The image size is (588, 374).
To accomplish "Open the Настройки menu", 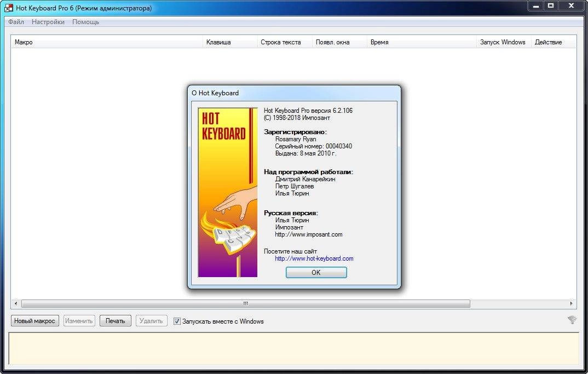I will tap(48, 22).
